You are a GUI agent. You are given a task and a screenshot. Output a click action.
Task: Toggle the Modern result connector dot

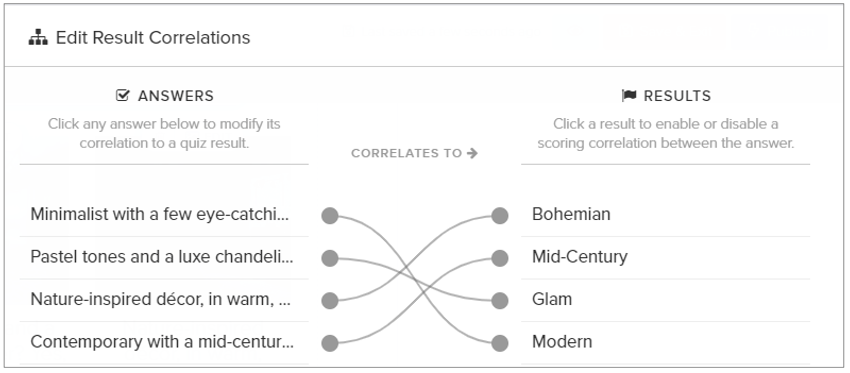pyautogui.click(x=500, y=343)
